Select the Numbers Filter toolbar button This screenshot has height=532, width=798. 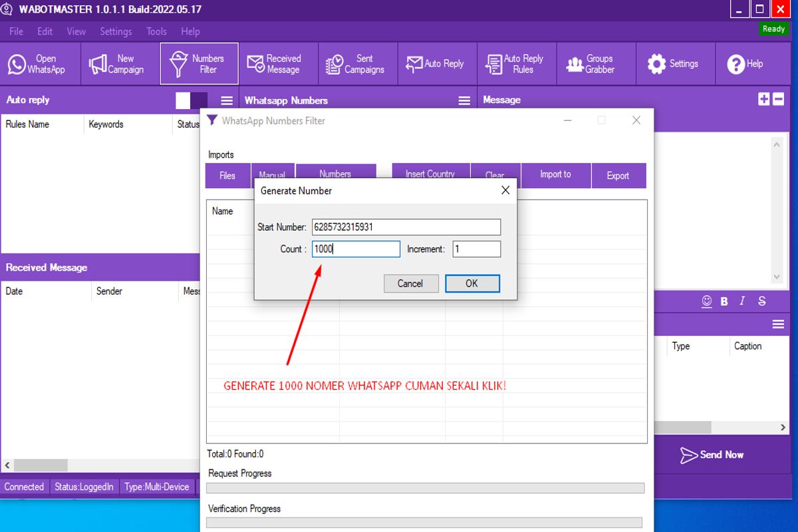coord(199,64)
